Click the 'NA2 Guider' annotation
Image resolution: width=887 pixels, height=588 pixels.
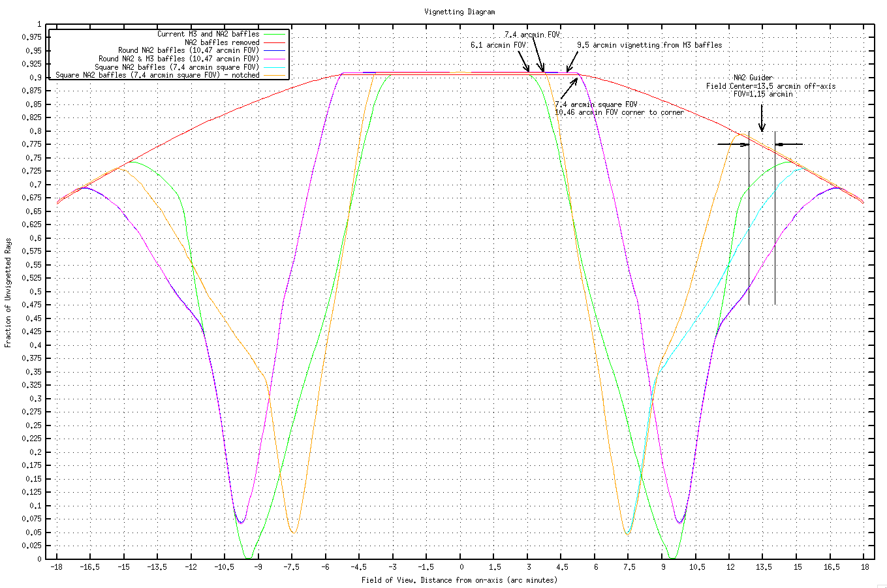753,78
